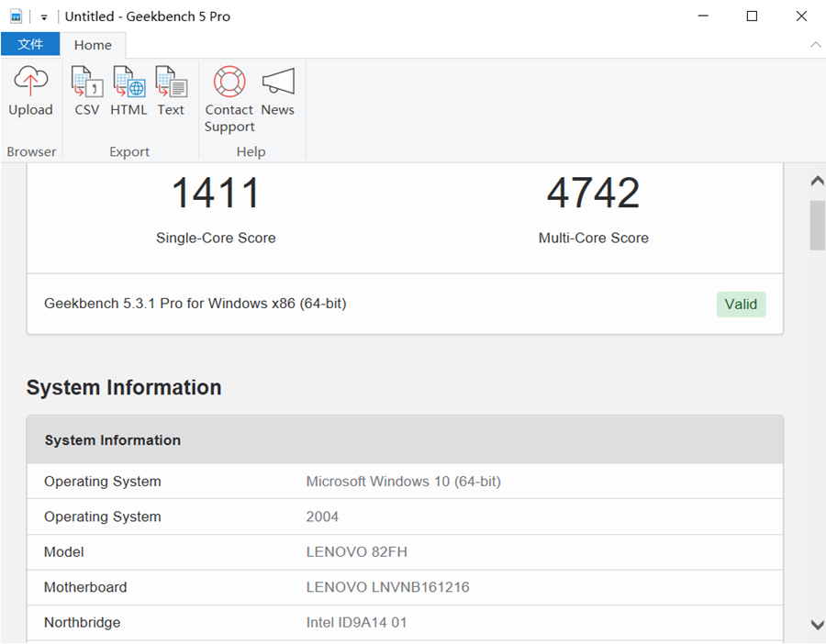The image size is (826, 644).
Task: Click the scrollbar up arrow
Action: click(x=817, y=181)
